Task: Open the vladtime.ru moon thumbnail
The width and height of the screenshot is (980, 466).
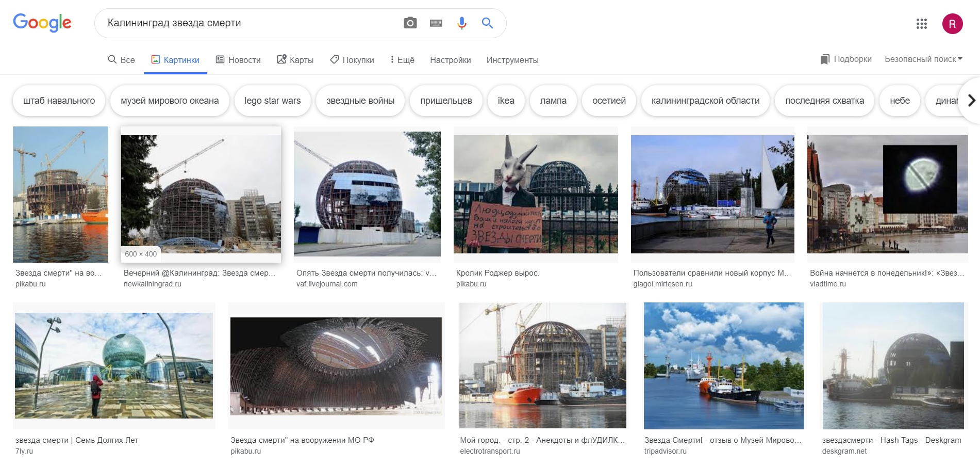Action: (x=888, y=194)
